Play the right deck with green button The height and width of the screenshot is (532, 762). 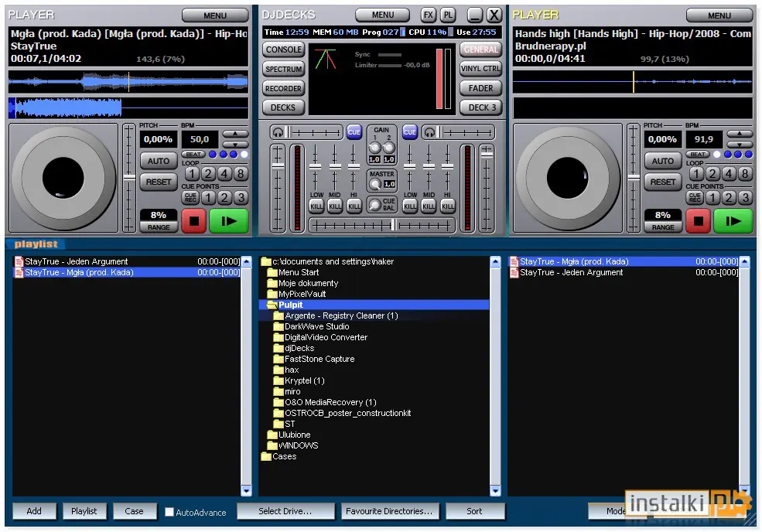click(x=733, y=221)
